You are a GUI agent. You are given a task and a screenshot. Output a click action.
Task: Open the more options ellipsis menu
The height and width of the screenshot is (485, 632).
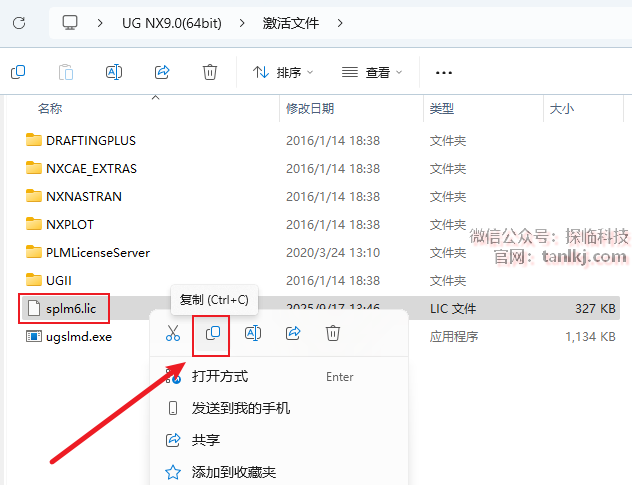tap(444, 73)
